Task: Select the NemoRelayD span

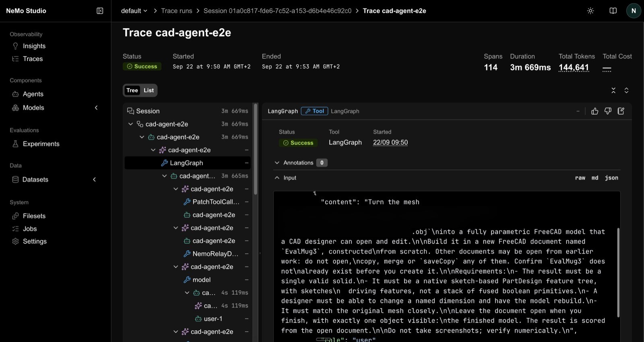Action: [216, 253]
